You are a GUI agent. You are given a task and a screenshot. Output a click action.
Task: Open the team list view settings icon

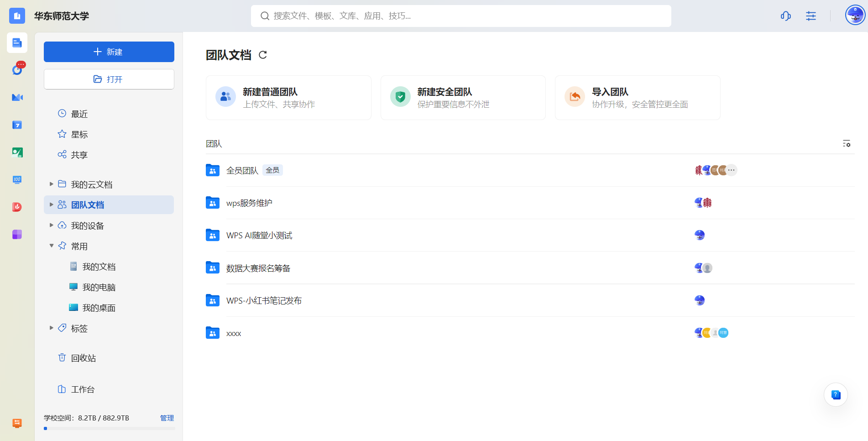847,144
